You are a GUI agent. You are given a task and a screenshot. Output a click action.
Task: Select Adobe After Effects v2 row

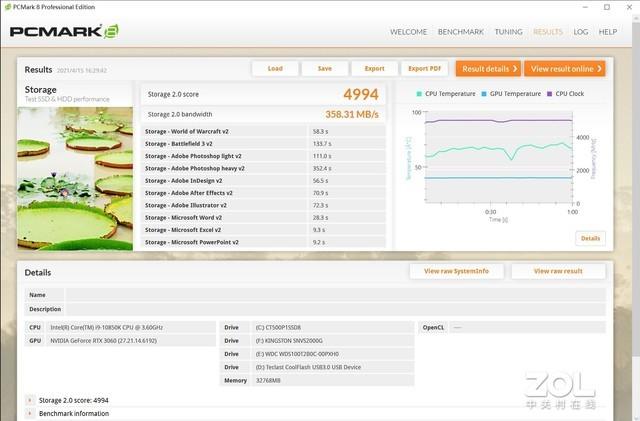tap(263, 193)
